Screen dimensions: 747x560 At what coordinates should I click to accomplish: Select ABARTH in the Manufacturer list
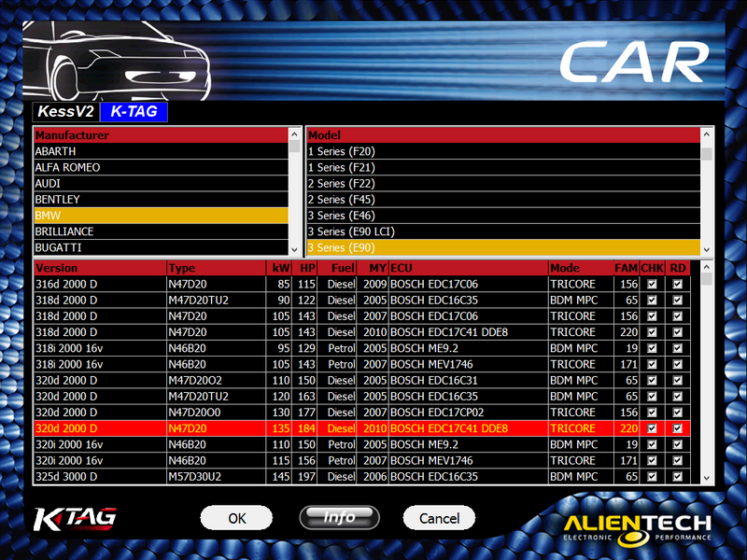click(161, 151)
